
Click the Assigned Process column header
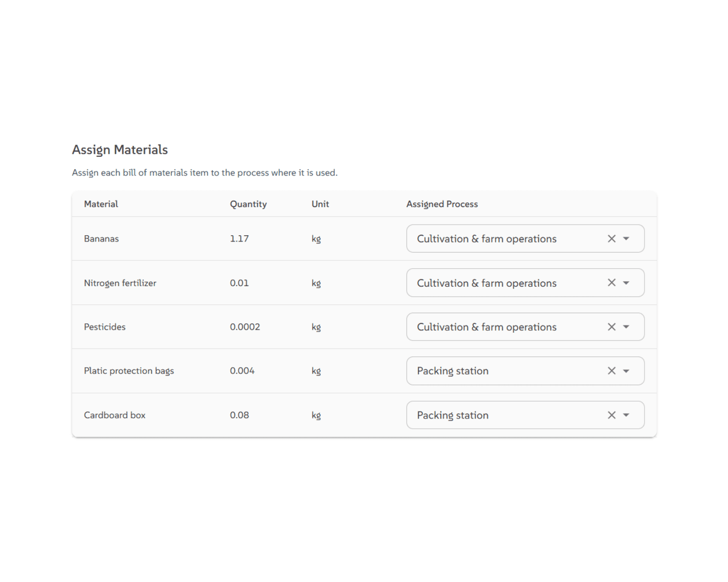pos(442,204)
